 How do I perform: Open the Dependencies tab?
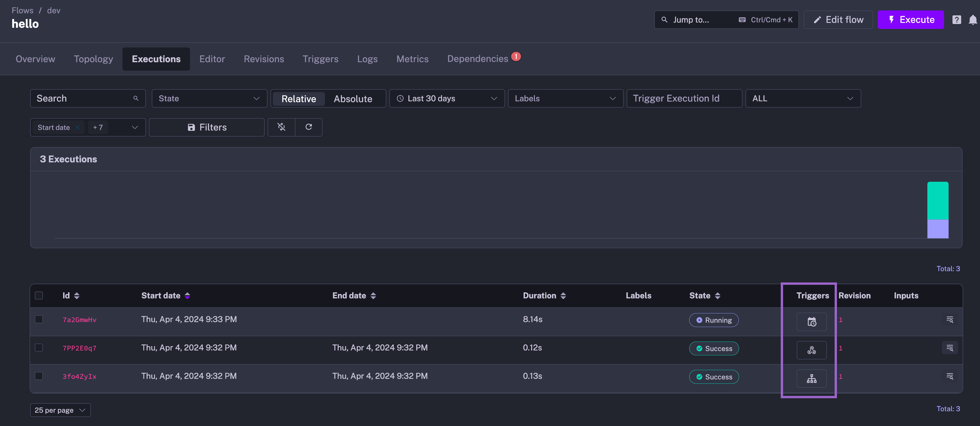click(478, 59)
